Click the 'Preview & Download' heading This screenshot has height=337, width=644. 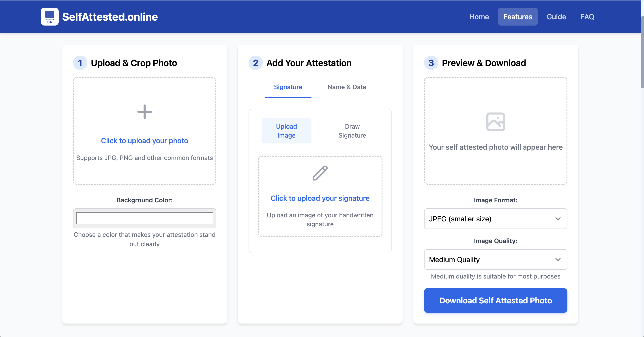tap(484, 63)
